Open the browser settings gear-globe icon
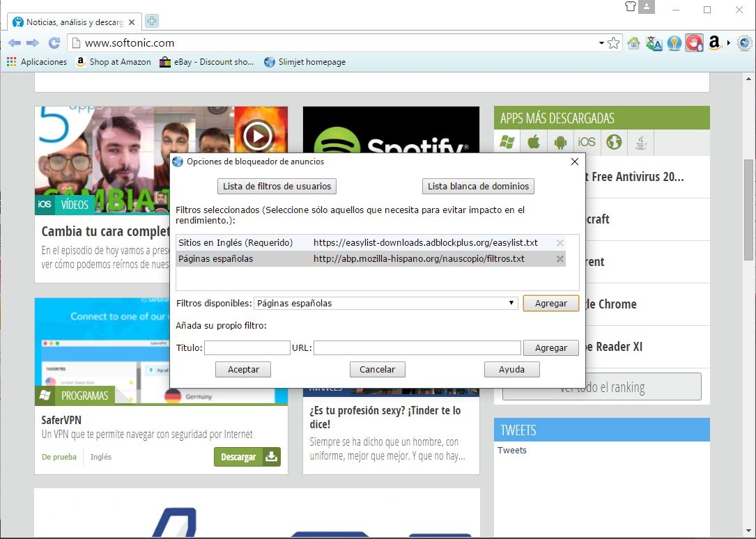This screenshot has height=539, width=756. pos(743,43)
